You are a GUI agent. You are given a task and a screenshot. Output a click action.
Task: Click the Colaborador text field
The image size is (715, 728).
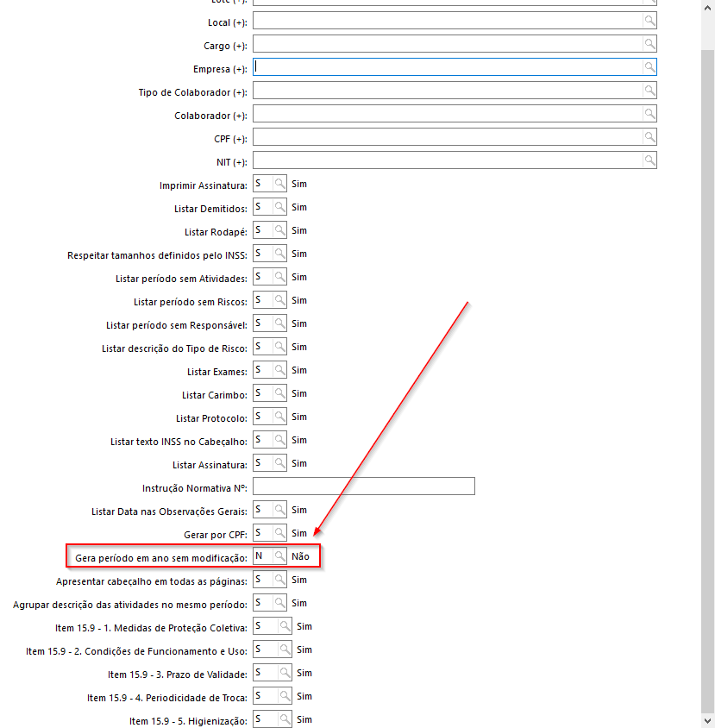point(447,114)
